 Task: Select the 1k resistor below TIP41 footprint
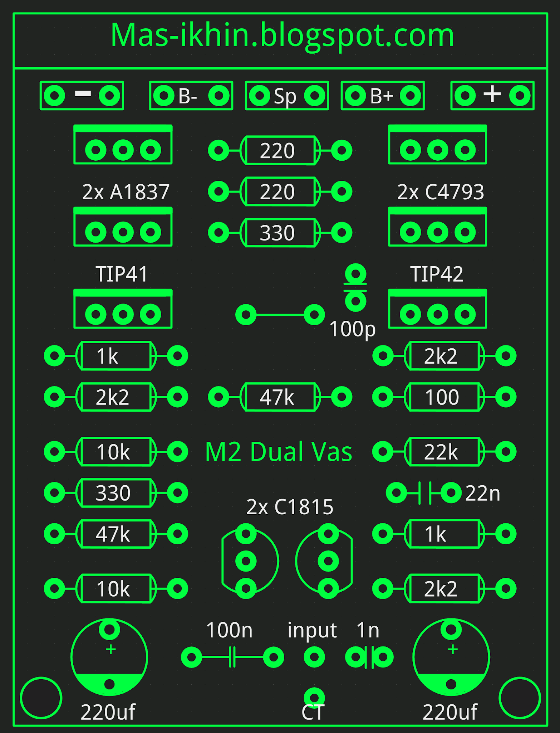click(116, 356)
